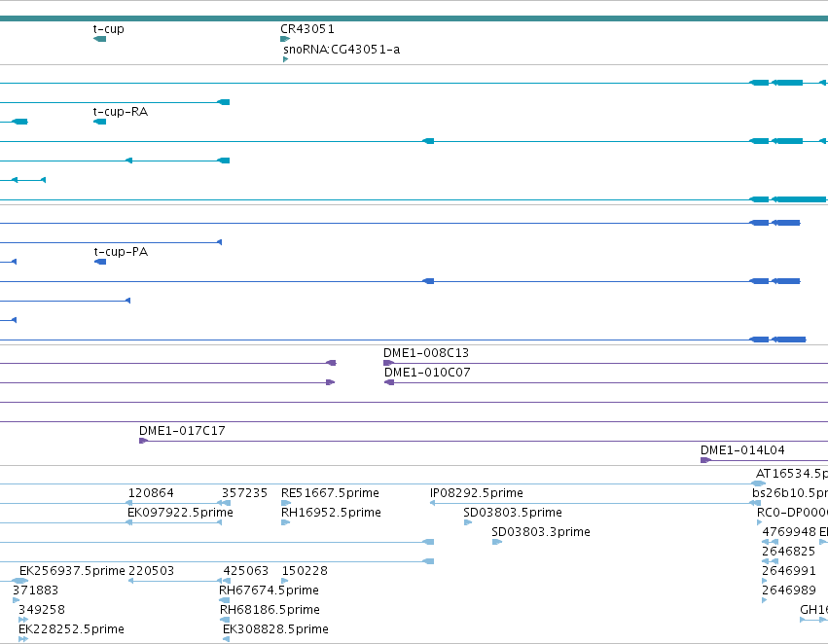
Task: Click the IP08292.5prime label
Action: [x=477, y=493]
